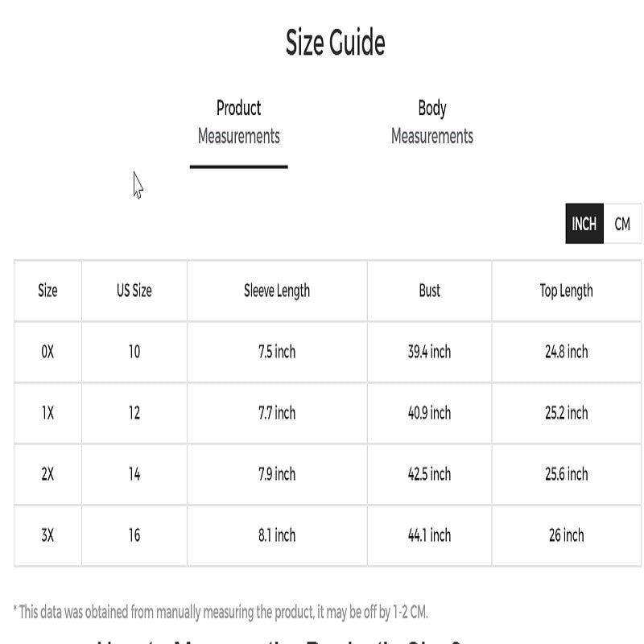Click the manual measurement disclaimer note
Viewport: 644px width, 644px height.
tap(221, 612)
